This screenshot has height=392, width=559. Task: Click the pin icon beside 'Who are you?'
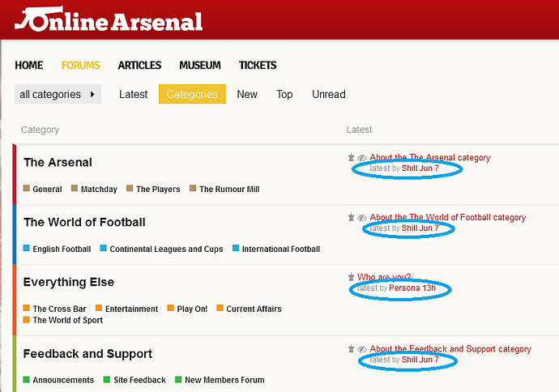click(x=351, y=277)
